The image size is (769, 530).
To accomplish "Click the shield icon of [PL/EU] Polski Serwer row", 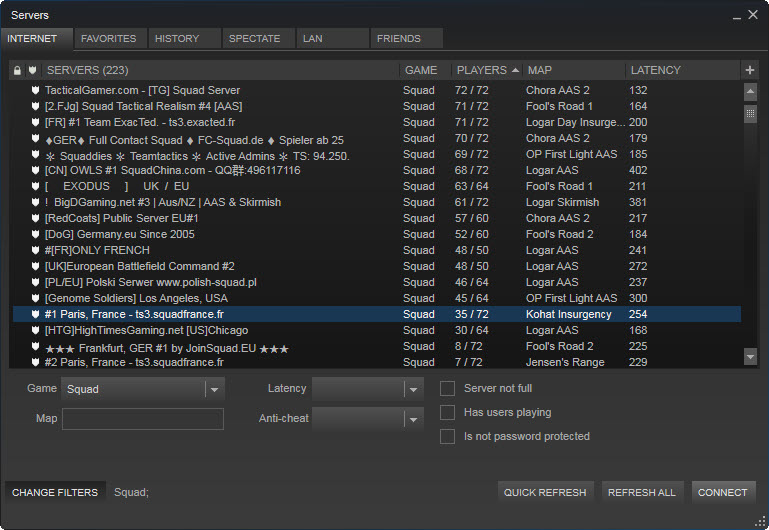I will tap(35, 282).
